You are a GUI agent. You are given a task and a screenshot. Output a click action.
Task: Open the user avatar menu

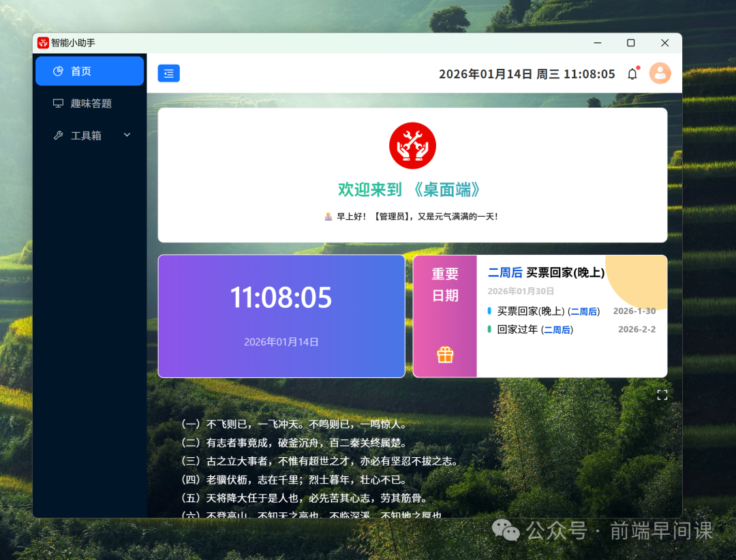(660, 73)
